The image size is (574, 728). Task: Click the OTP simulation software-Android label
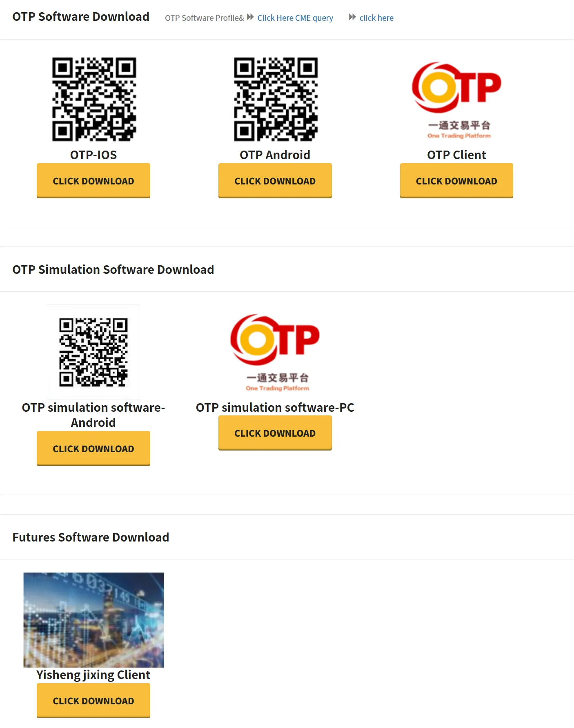click(93, 415)
